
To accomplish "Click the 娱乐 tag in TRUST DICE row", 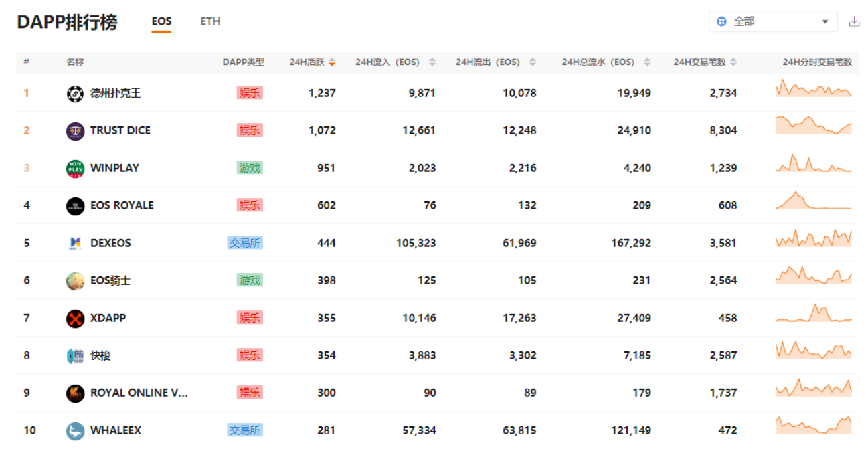I will click(250, 131).
